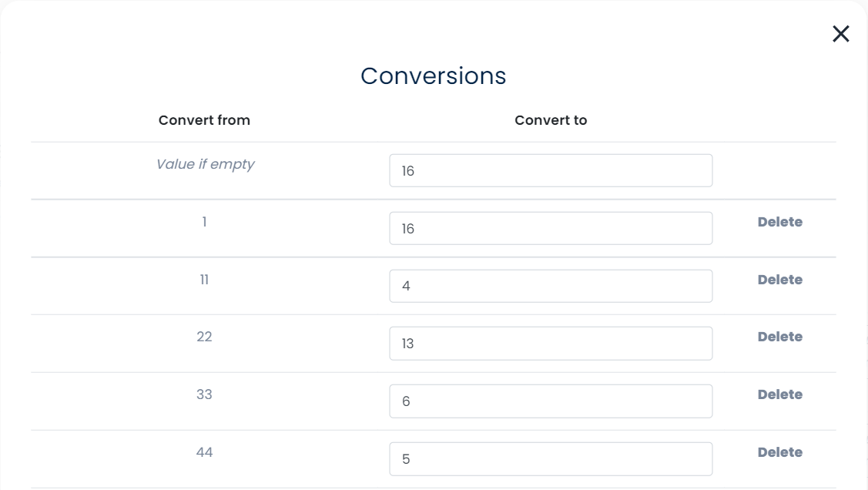Click the 'Conversions' dialog title

[x=433, y=76]
